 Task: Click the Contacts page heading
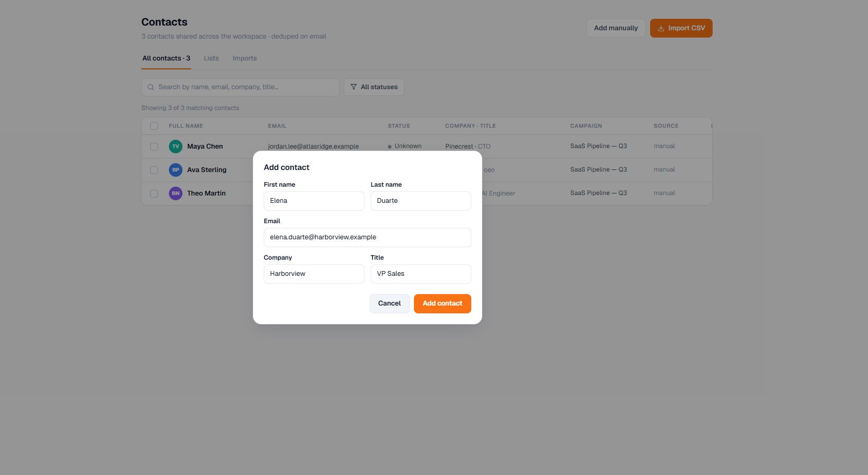coord(164,22)
